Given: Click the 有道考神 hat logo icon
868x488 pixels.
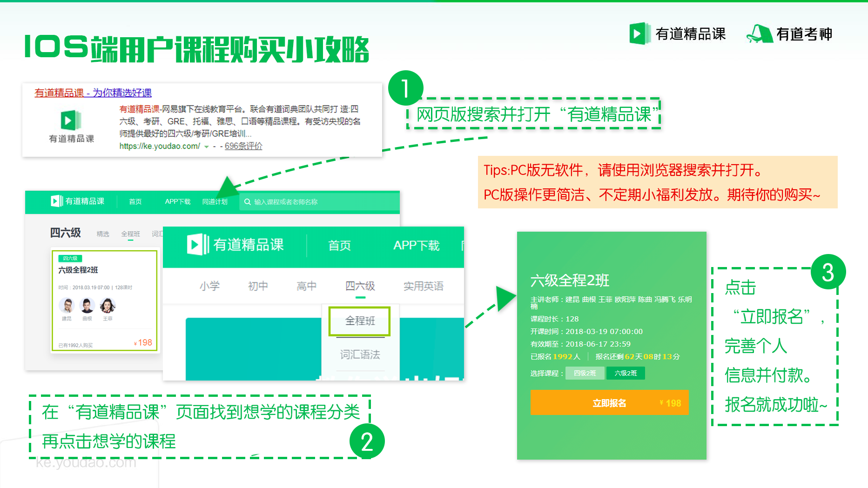Looking at the screenshot, I should point(760,34).
